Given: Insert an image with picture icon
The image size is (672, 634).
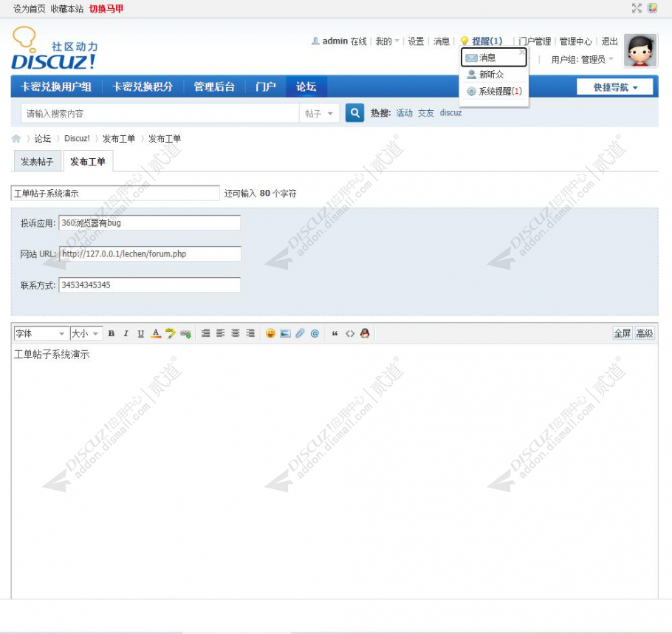Looking at the screenshot, I should point(285,333).
